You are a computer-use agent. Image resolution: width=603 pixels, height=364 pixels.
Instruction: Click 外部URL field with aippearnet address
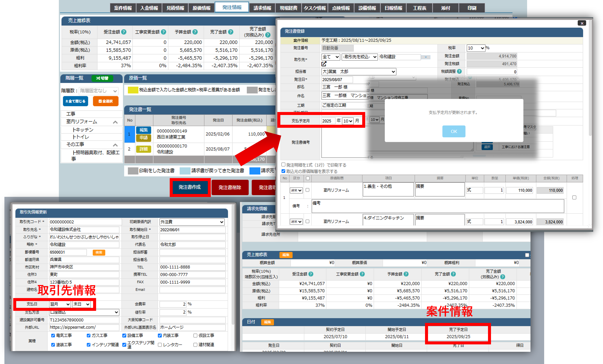(x=84, y=327)
